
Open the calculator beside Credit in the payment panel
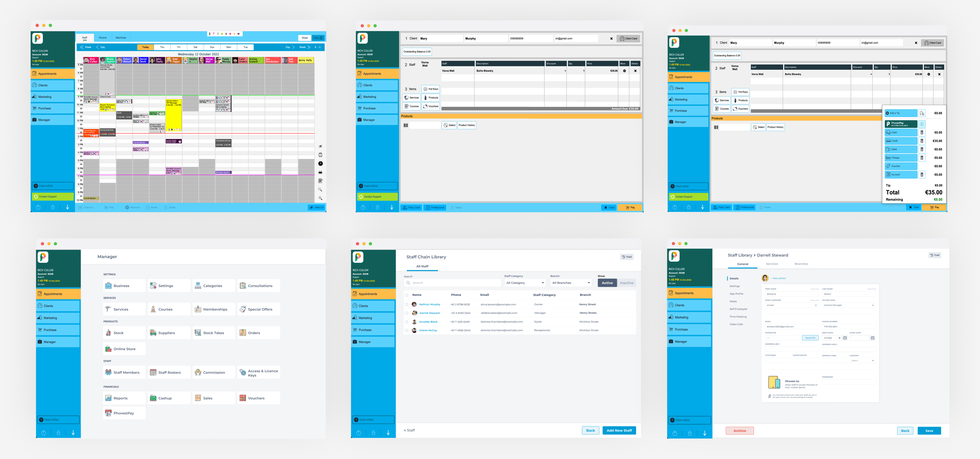(x=922, y=141)
